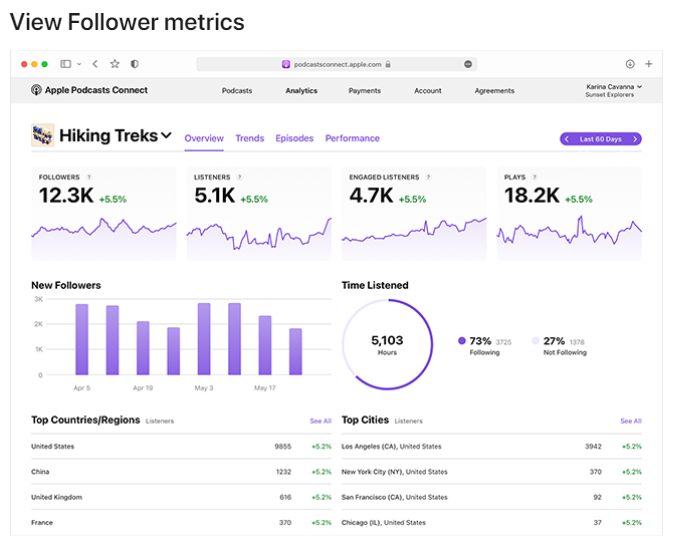Click the help icon next to Followers
The image size is (674, 549).
(89, 177)
